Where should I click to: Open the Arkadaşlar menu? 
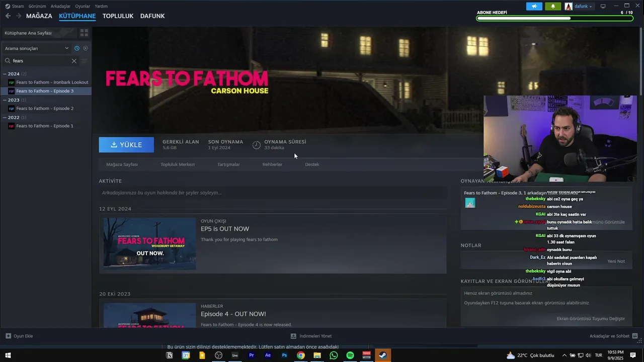click(x=60, y=6)
